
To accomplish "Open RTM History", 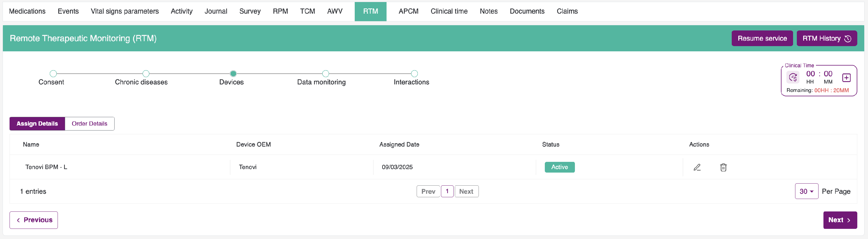I will tap(827, 39).
